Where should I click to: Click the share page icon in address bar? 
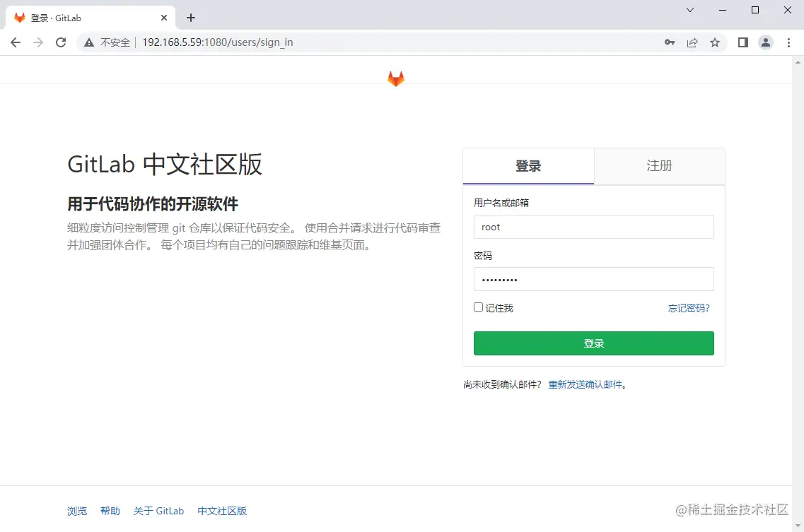pyautogui.click(x=692, y=42)
